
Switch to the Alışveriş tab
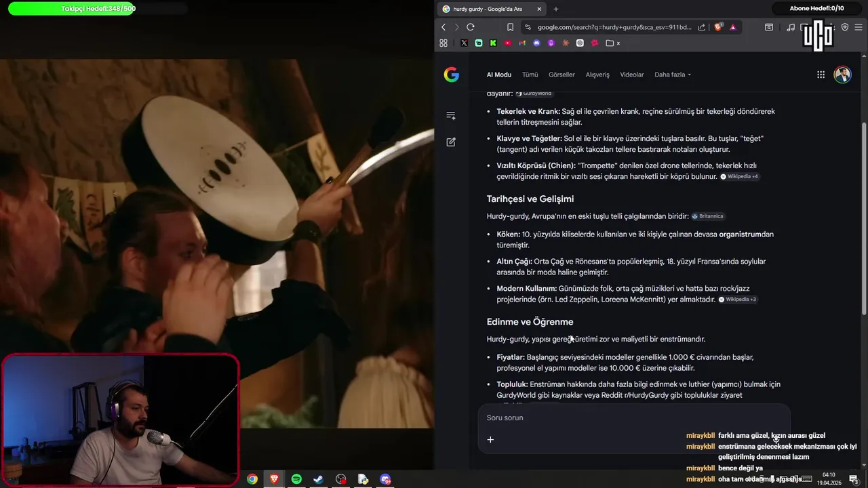pos(597,75)
